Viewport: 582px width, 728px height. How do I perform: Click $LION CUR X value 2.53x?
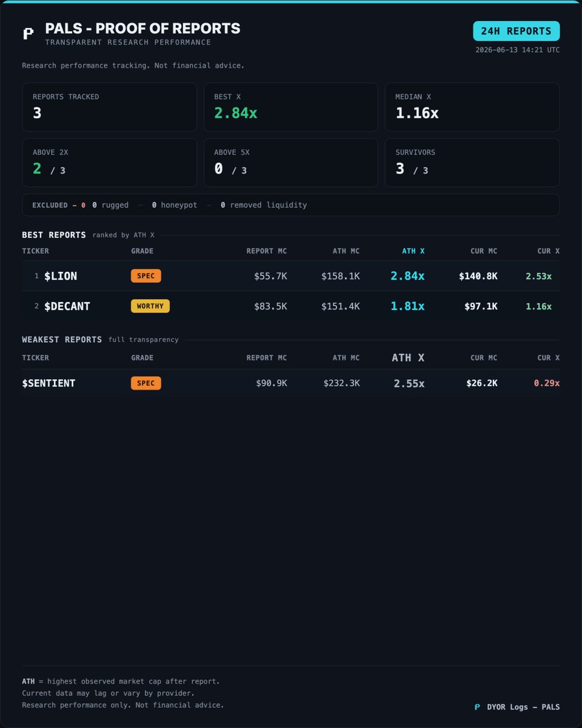click(x=539, y=276)
